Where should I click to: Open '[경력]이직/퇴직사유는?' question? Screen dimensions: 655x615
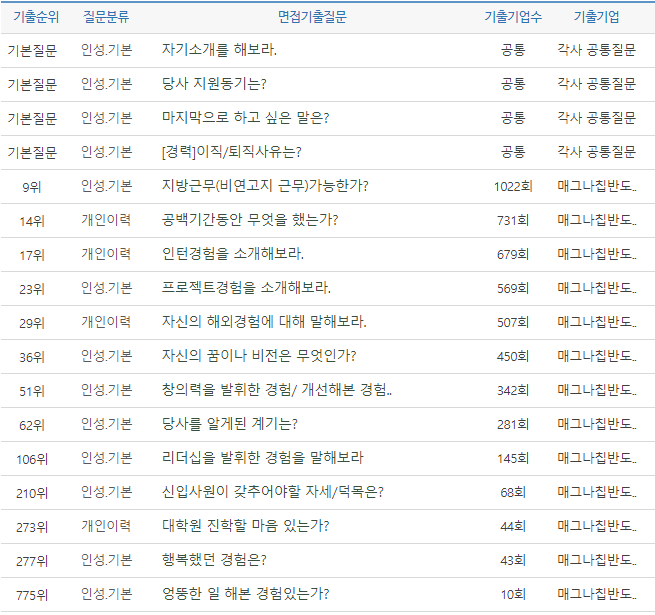click(231, 152)
